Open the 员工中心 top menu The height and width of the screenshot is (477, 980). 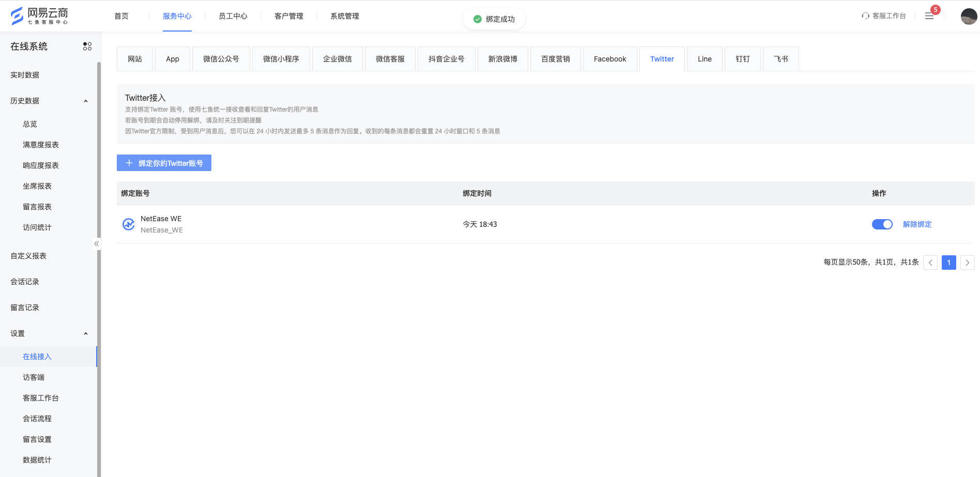click(x=233, y=16)
